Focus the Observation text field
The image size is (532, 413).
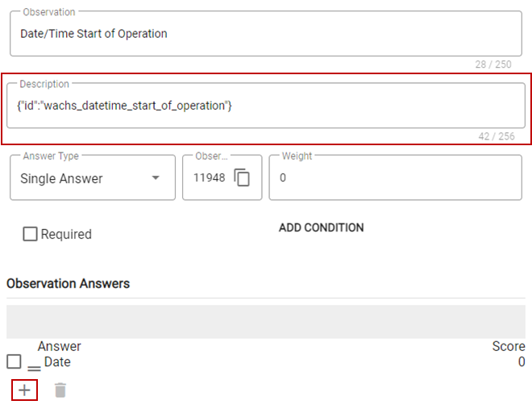coord(266,34)
